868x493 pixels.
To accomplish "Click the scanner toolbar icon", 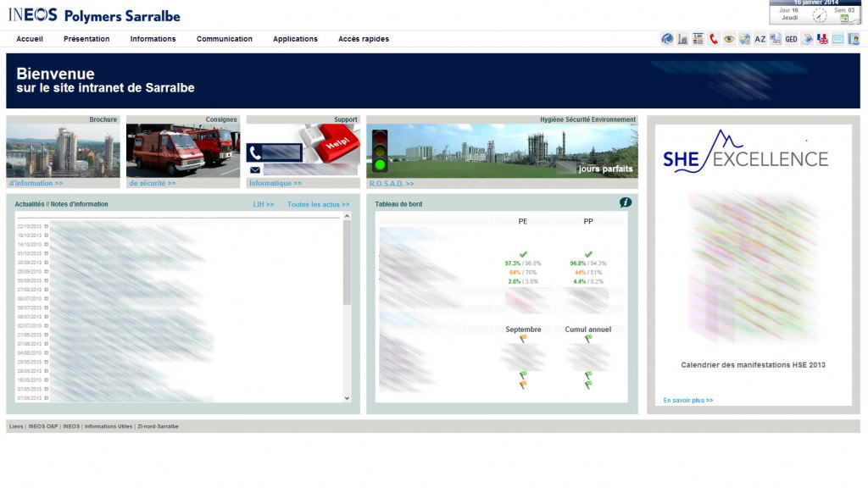I will coord(807,39).
